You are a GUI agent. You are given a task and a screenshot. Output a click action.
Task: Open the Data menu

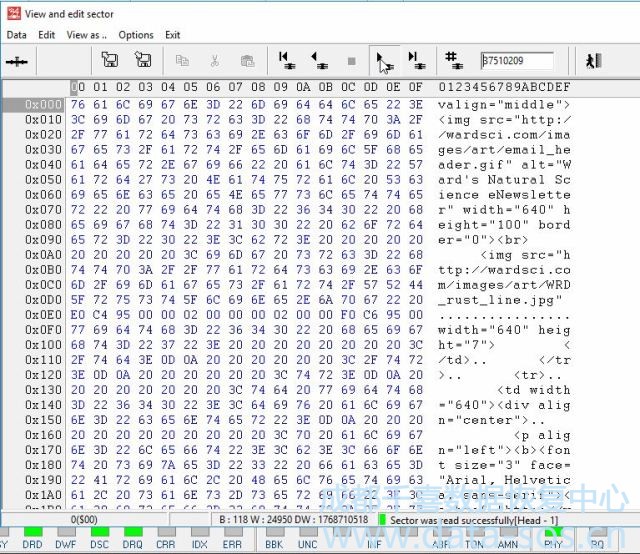pyautogui.click(x=16, y=35)
